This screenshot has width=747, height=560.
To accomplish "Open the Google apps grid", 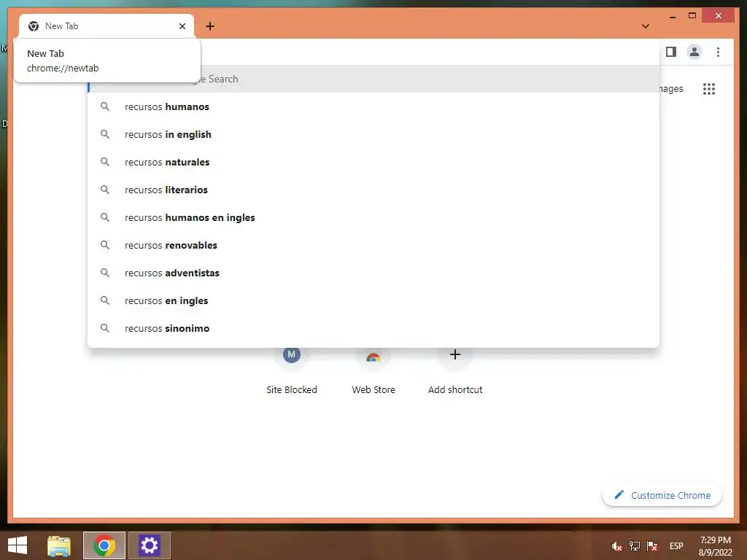I will [x=709, y=89].
